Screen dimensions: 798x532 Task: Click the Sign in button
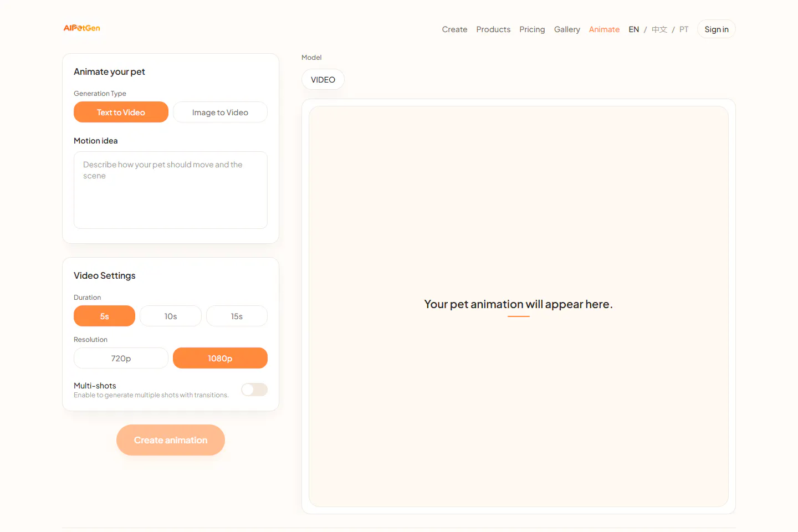pos(717,29)
